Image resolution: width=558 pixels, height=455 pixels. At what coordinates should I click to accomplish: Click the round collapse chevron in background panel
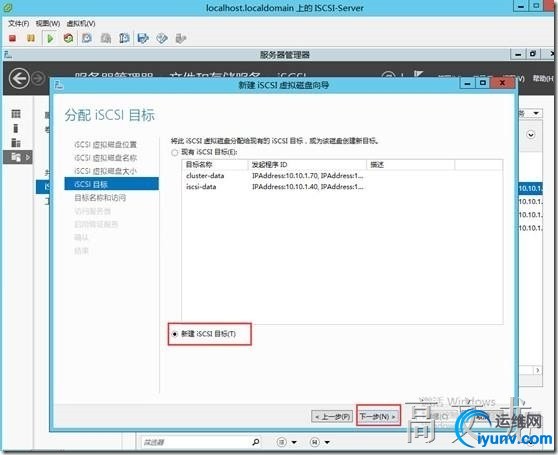tap(531, 134)
